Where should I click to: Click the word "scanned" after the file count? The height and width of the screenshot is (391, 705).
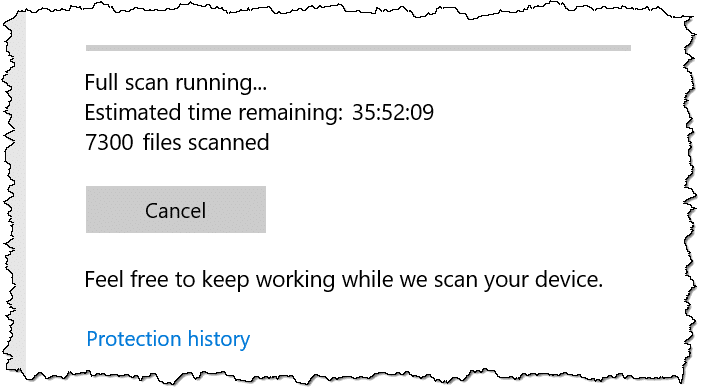[228, 142]
